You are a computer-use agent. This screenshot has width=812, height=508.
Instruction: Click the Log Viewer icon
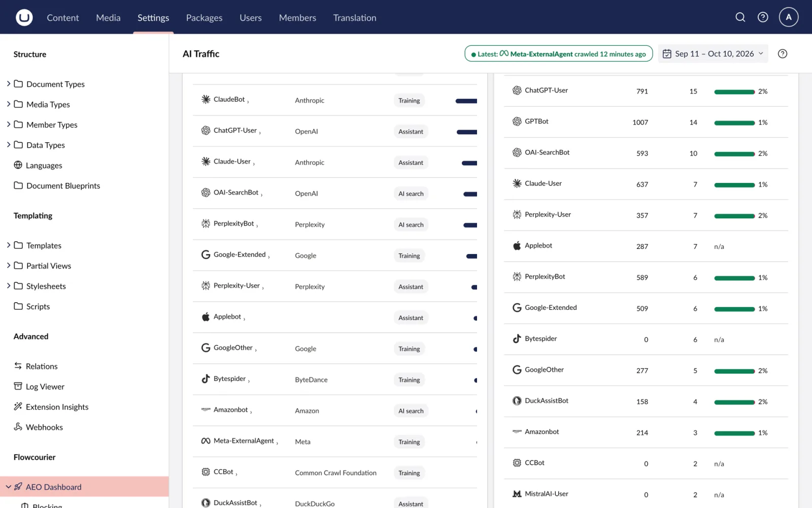[18, 386]
